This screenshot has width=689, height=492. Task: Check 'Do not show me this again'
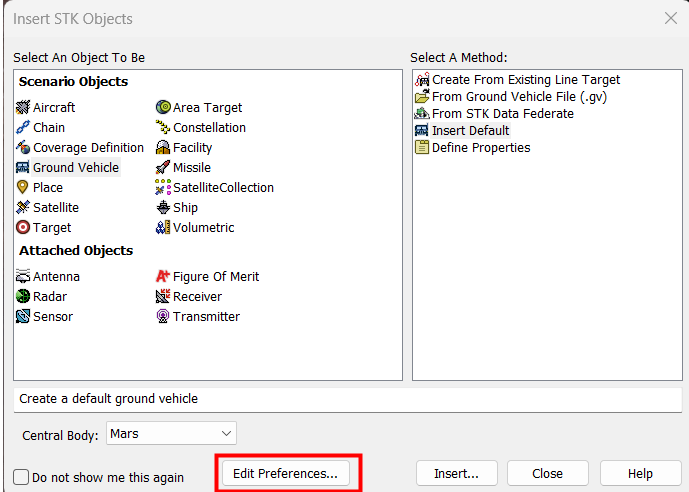21,477
